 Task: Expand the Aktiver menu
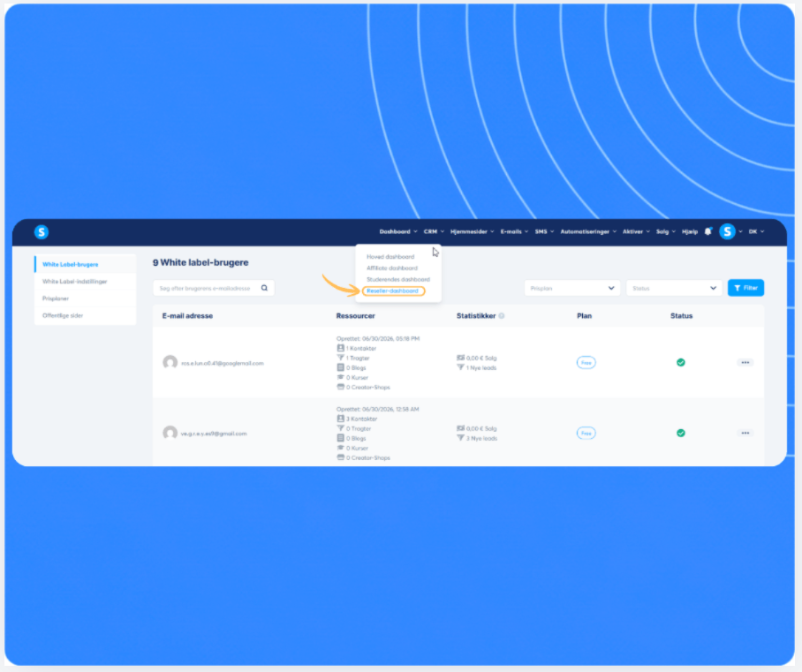pyautogui.click(x=636, y=231)
